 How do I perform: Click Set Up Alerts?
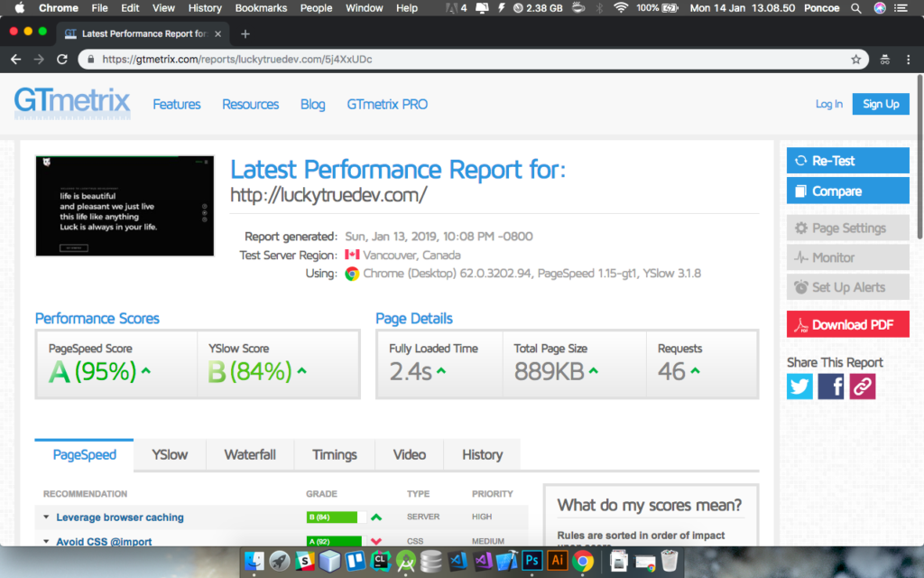pos(847,287)
